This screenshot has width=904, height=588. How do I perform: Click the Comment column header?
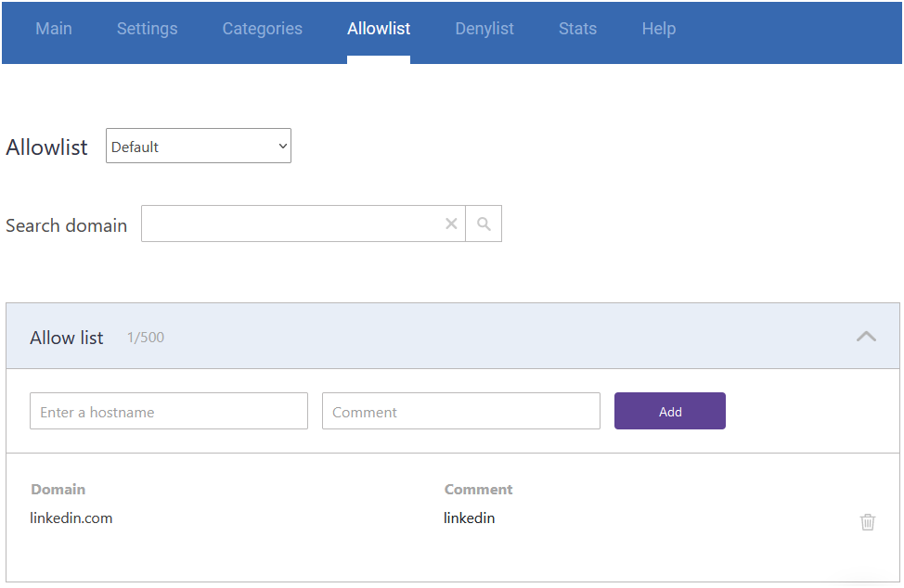tap(478, 490)
